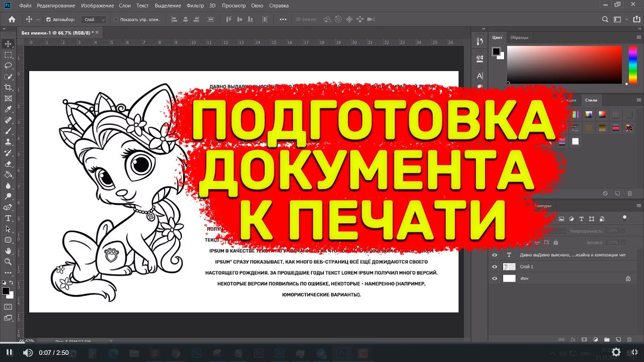Image resolution: width=644 pixels, height=362 pixels.
Task: Pause the video playback
Action: tap(10, 352)
